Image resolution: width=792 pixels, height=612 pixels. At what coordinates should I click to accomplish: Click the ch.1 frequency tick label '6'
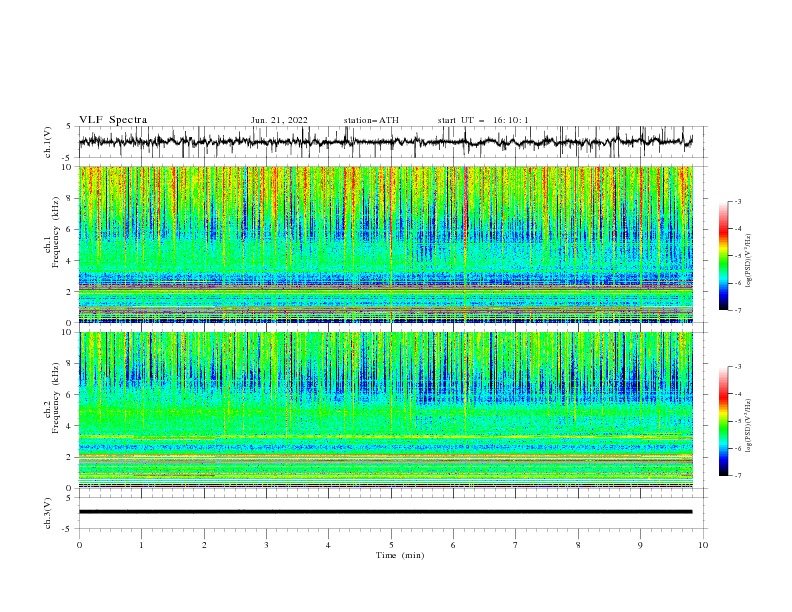pyautogui.click(x=71, y=229)
